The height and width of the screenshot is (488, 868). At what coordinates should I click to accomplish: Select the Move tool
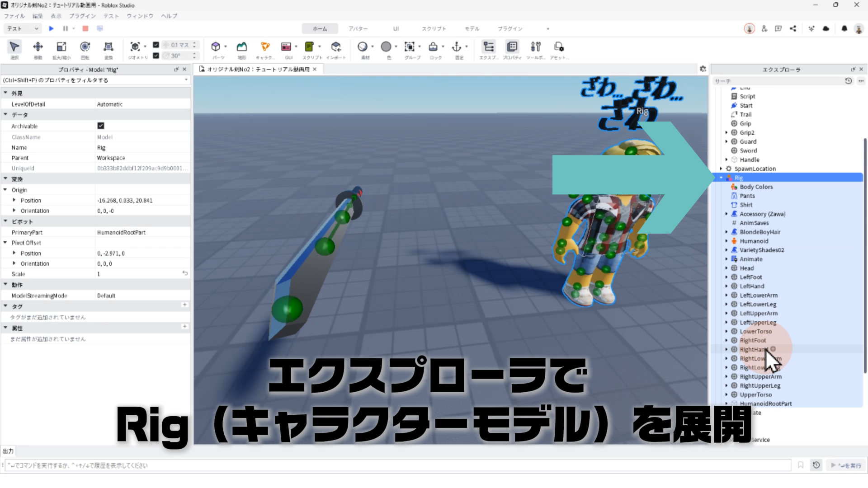(38, 47)
